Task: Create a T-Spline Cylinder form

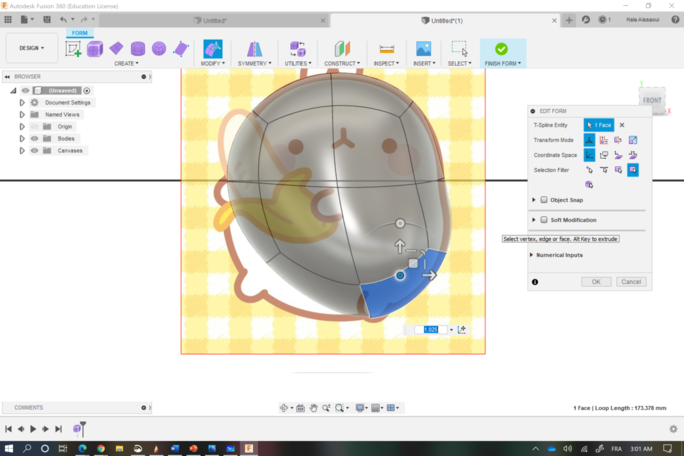Action: pos(137,48)
